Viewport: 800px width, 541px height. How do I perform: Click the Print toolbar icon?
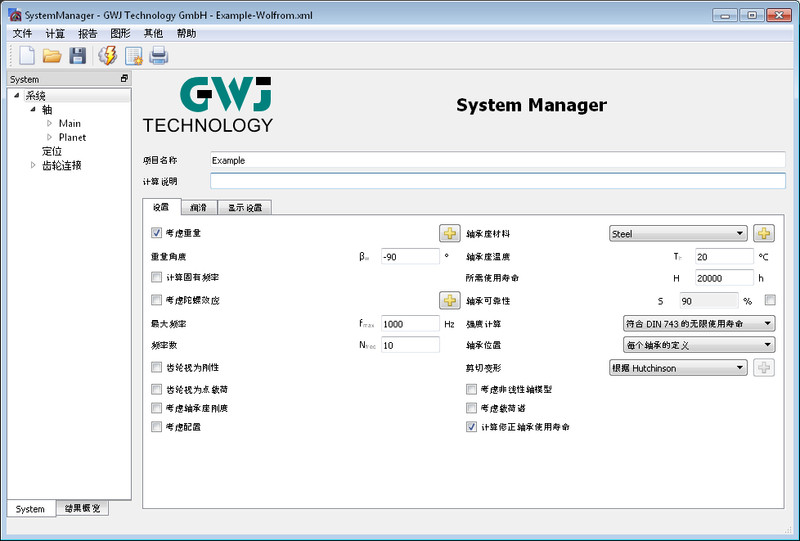coord(159,56)
